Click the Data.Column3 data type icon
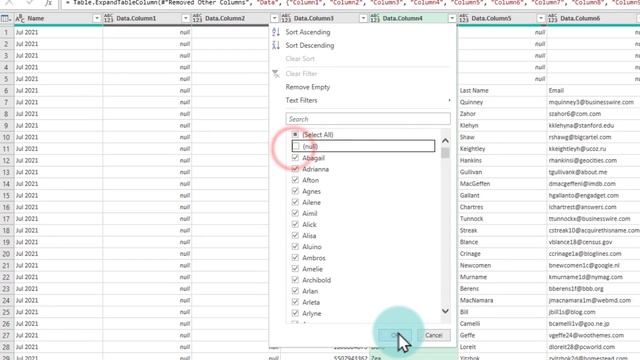 tap(286, 18)
